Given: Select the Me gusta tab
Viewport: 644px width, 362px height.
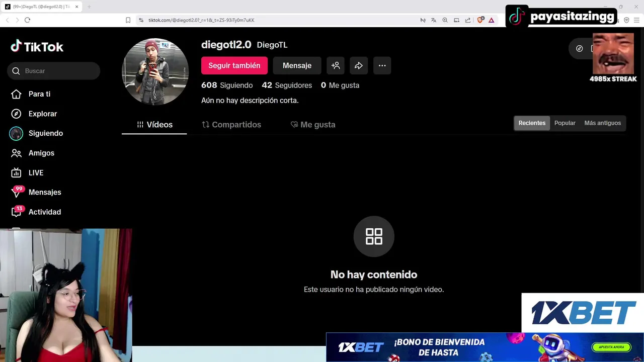Looking at the screenshot, I should 313,125.
